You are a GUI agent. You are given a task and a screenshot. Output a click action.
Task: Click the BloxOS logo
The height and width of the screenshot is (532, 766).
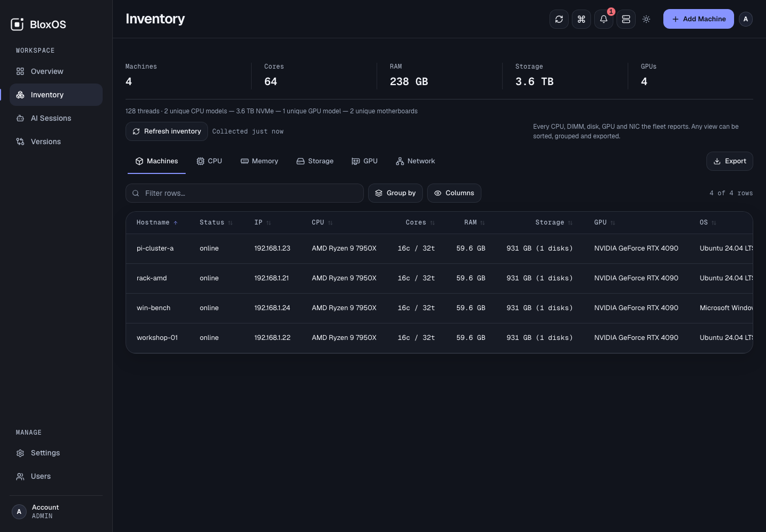39,24
